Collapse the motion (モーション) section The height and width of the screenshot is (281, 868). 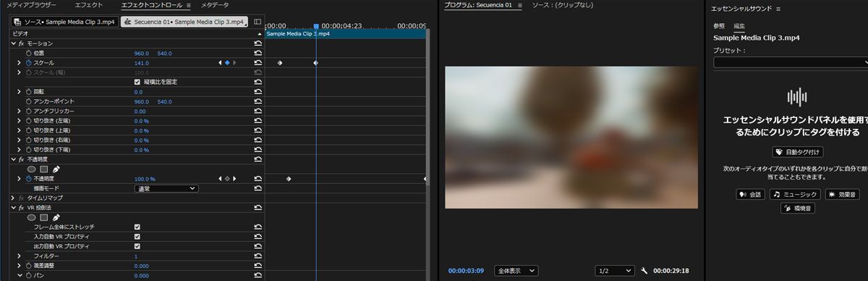[13, 43]
